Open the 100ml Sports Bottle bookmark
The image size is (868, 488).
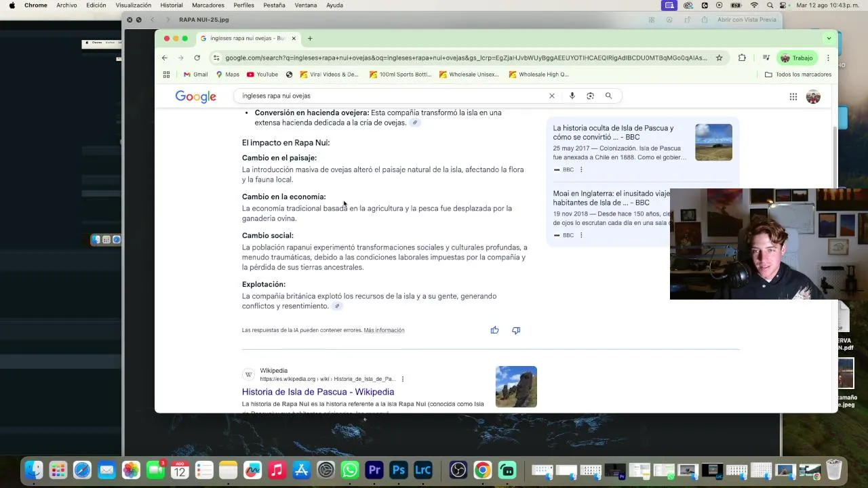click(400, 75)
